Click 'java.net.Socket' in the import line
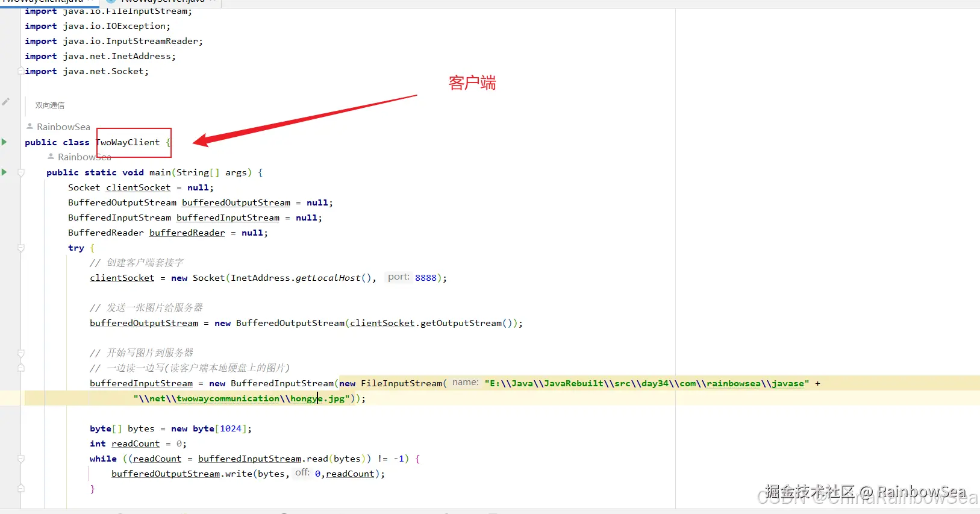 click(x=104, y=71)
